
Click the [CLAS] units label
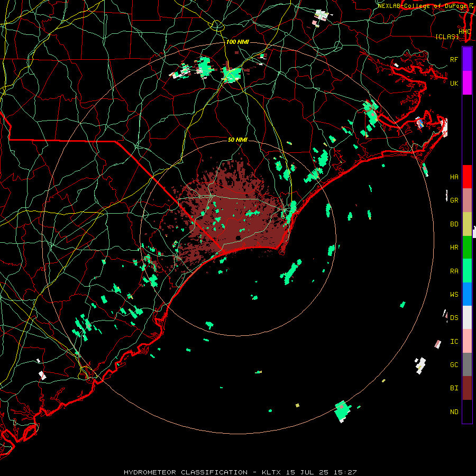pos(447,36)
